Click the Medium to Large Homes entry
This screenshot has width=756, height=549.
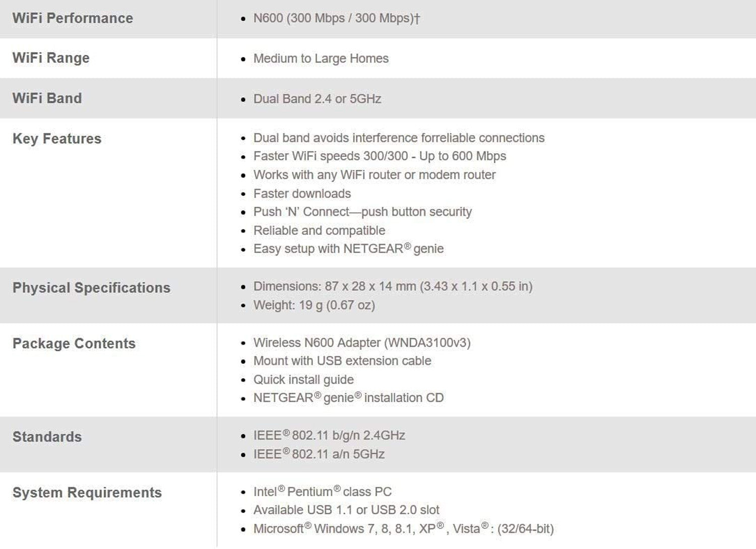[321, 58]
